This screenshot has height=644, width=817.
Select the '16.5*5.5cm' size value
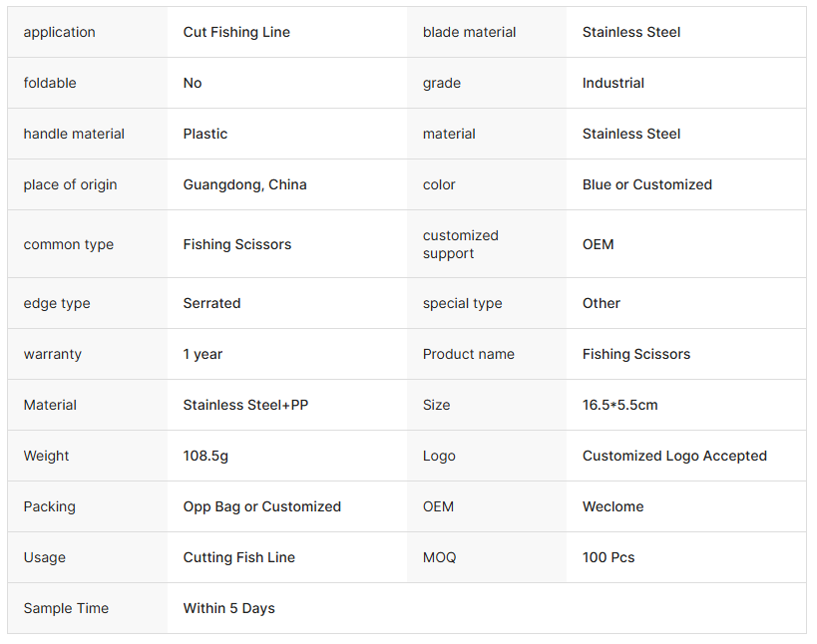coord(619,405)
